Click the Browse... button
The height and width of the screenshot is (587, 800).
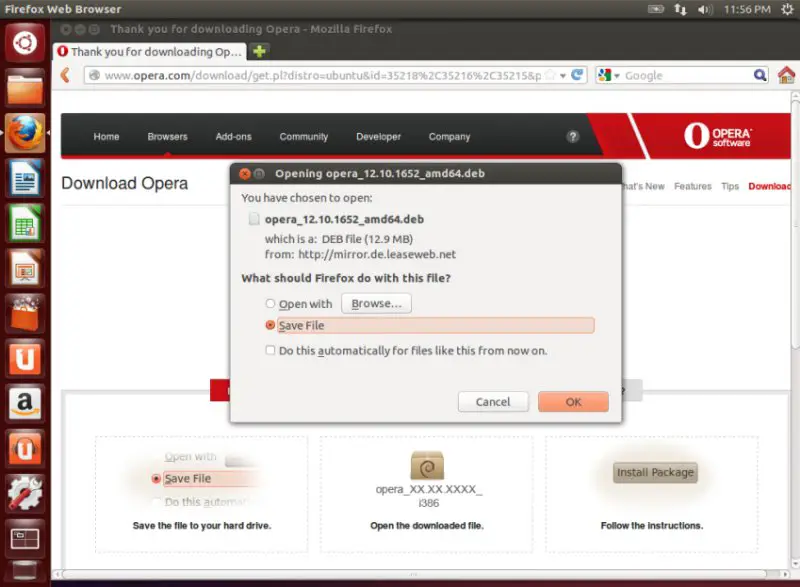click(377, 303)
